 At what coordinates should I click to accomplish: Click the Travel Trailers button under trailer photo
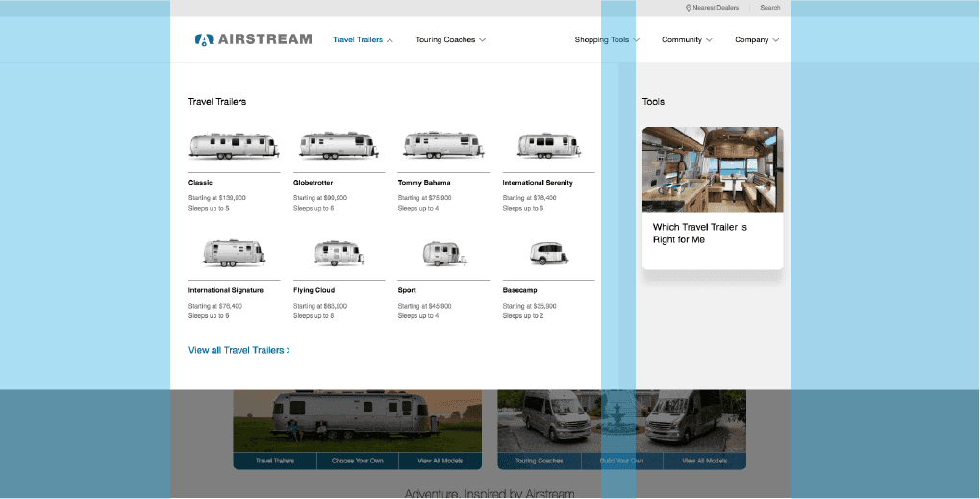pos(275,461)
